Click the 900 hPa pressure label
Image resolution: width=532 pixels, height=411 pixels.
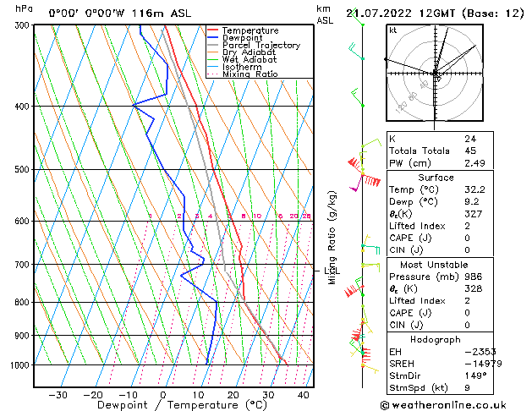24,336
